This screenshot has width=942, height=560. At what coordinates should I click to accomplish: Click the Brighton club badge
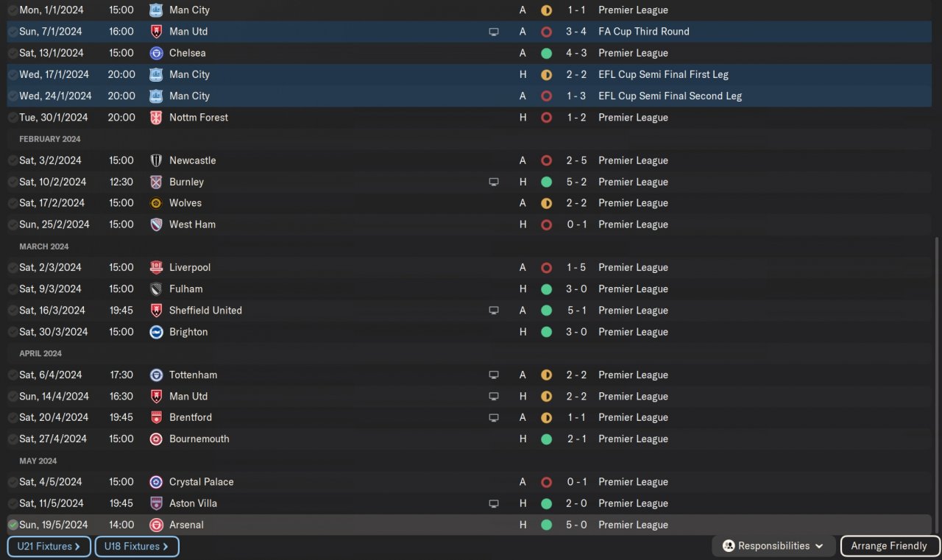156,332
